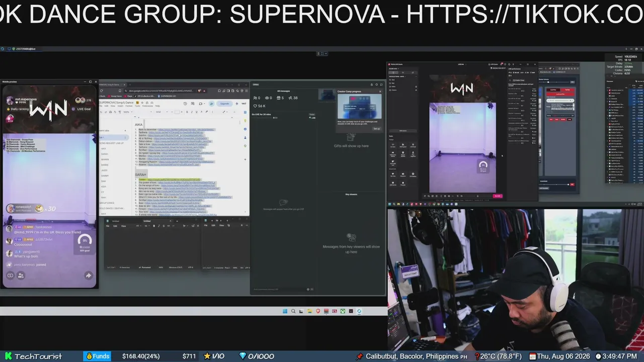Open the Insert menu in Google Docs

pos(120,106)
